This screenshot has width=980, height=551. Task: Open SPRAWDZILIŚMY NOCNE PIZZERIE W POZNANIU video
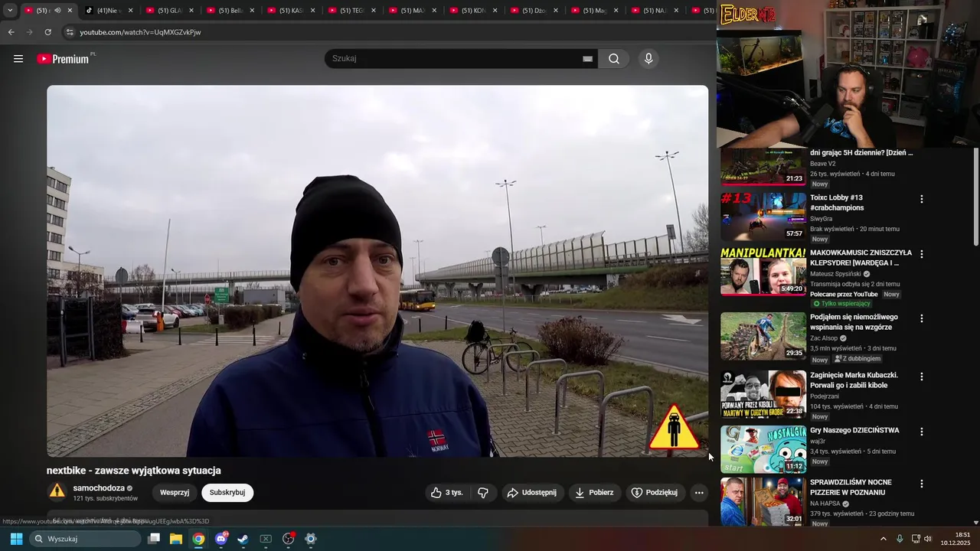point(851,487)
